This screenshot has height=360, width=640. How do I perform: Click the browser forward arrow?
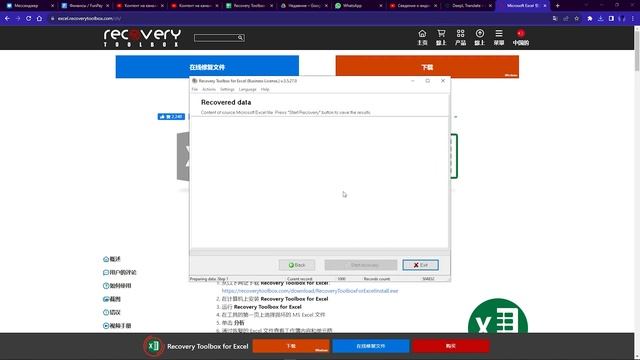click(18, 18)
